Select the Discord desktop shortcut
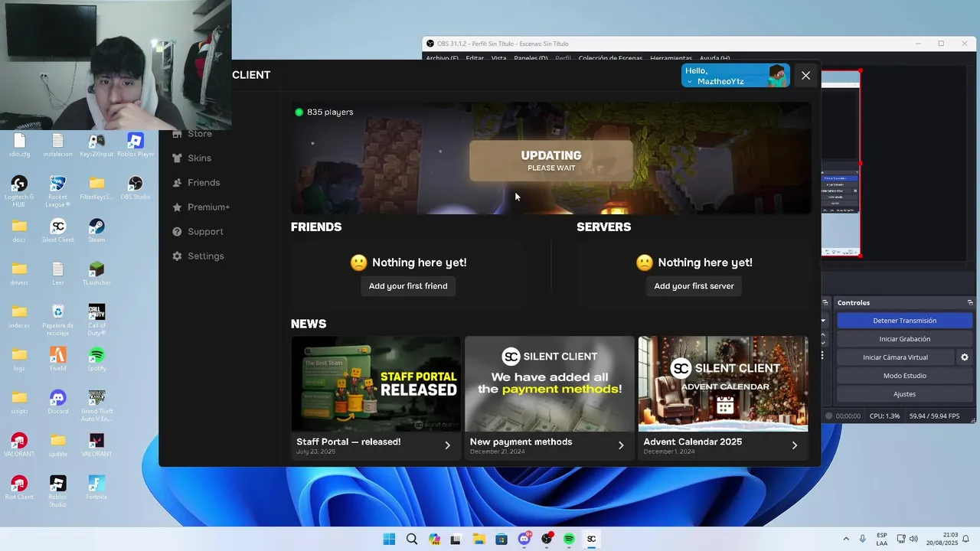 tap(57, 403)
